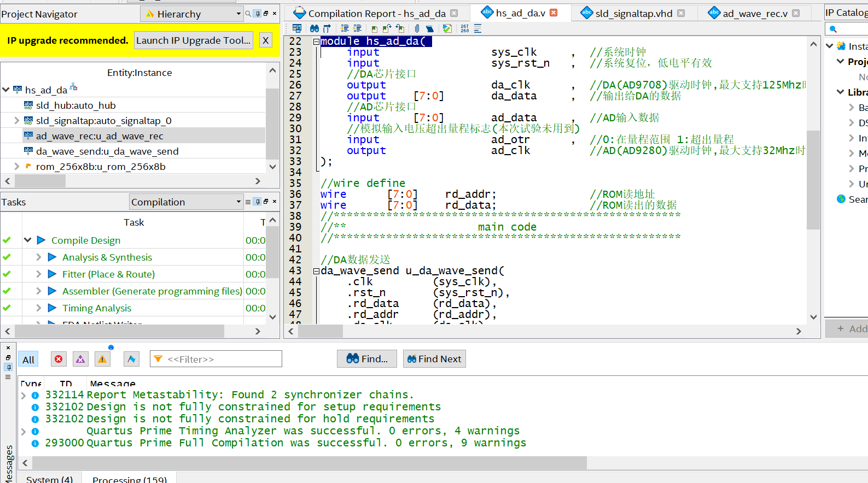Fold the module hs_ad_da code block

[316, 42]
